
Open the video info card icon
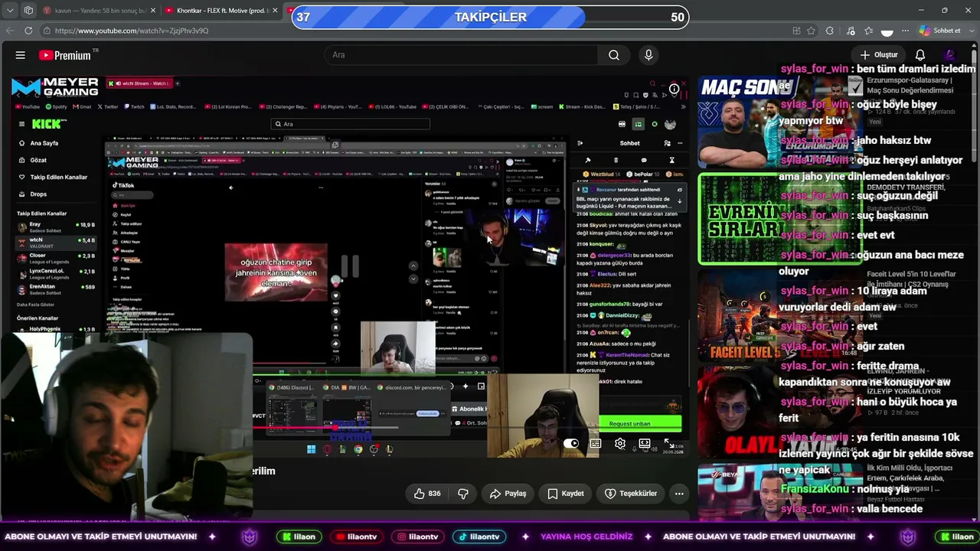(674, 89)
